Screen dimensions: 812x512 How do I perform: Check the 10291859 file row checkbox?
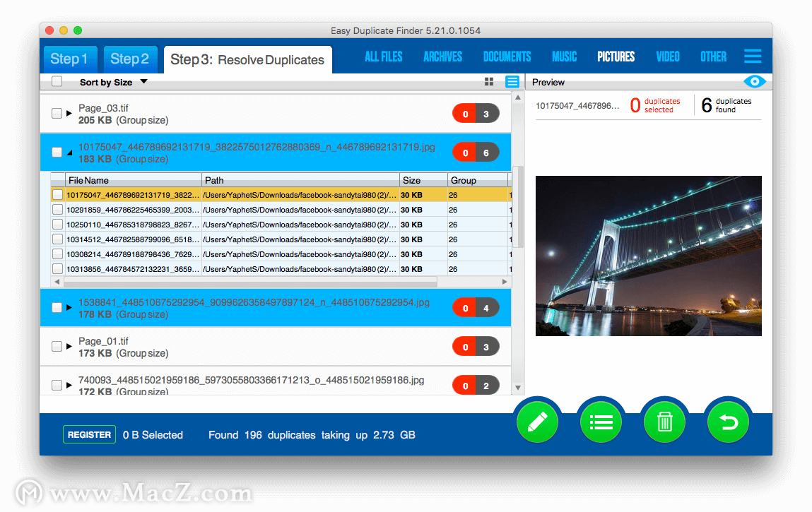57,210
